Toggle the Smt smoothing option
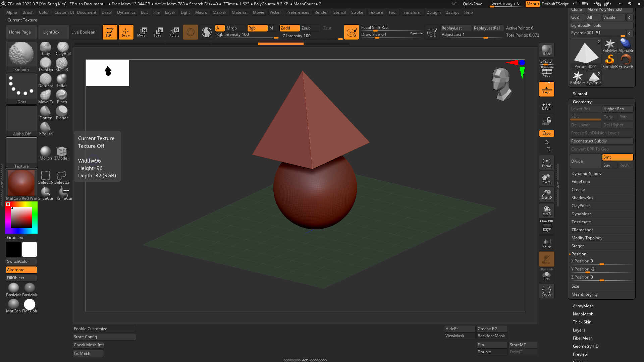Image resolution: width=644 pixels, height=362 pixels. point(617,157)
